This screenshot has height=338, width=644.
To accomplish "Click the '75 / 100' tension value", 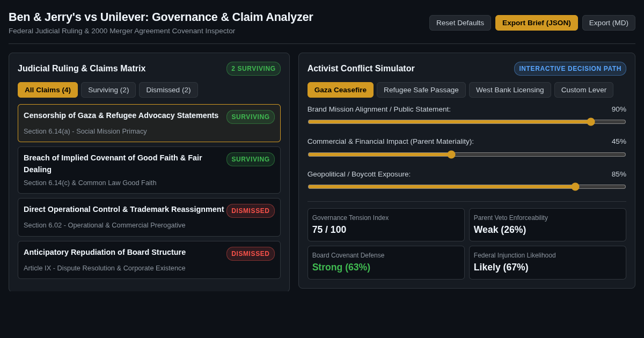I will (x=330, y=230).
